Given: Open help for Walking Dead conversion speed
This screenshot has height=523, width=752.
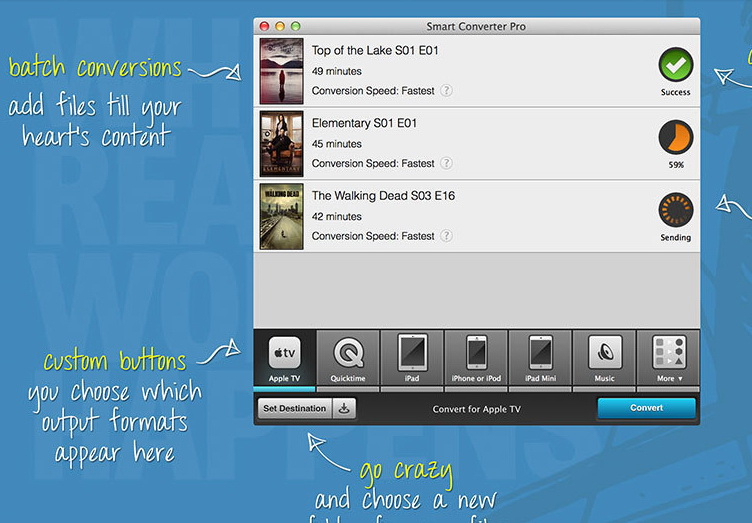Looking at the screenshot, I should coord(446,236).
